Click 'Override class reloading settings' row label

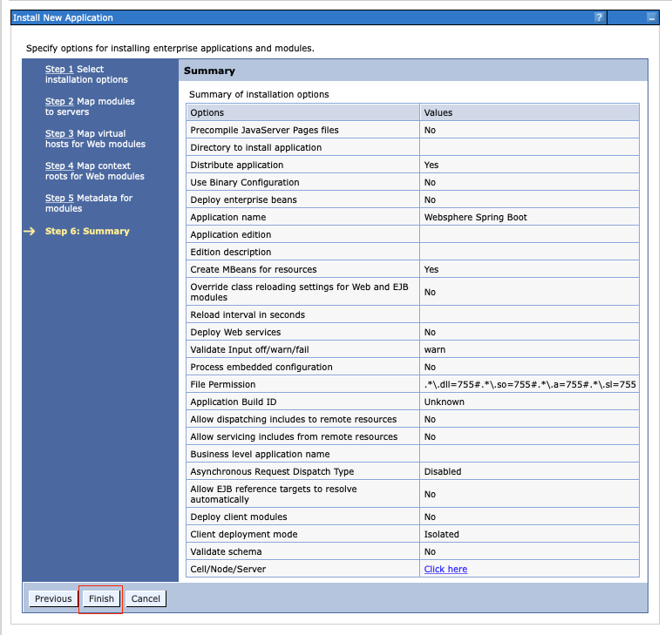pyautogui.click(x=299, y=292)
